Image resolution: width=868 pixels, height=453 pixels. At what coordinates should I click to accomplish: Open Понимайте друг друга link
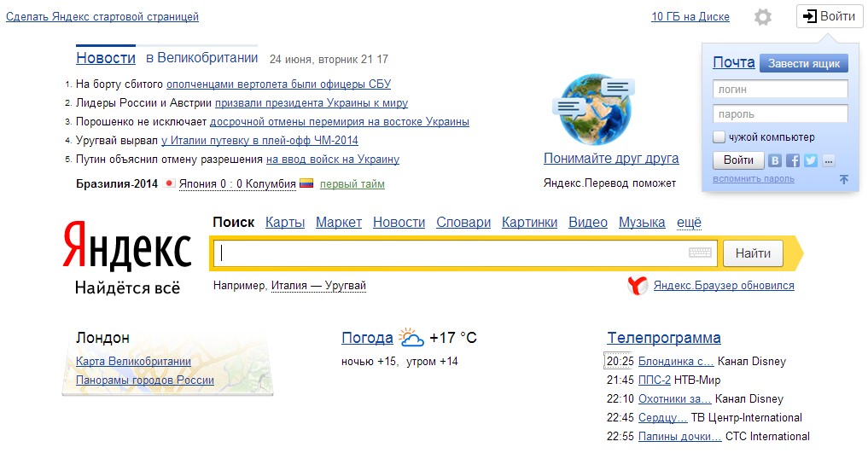(x=611, y=158)
